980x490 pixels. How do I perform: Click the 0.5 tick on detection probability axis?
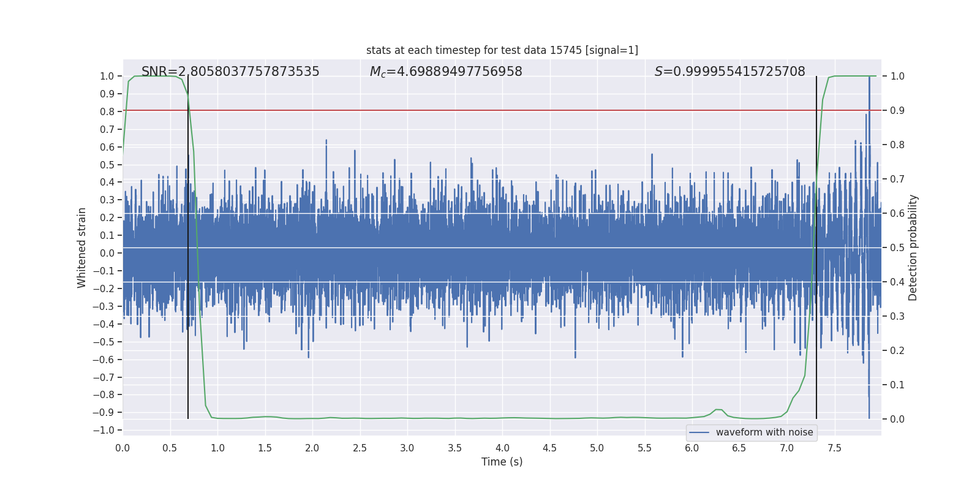[897, 247]
